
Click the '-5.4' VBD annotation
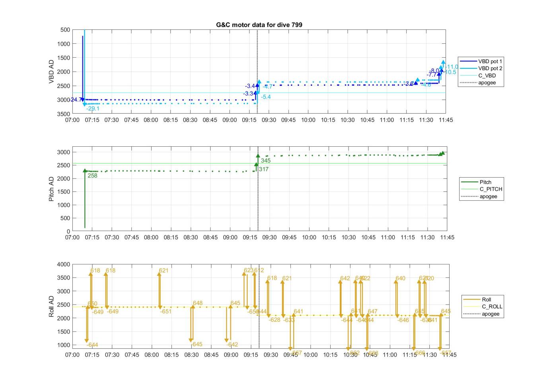266,97
